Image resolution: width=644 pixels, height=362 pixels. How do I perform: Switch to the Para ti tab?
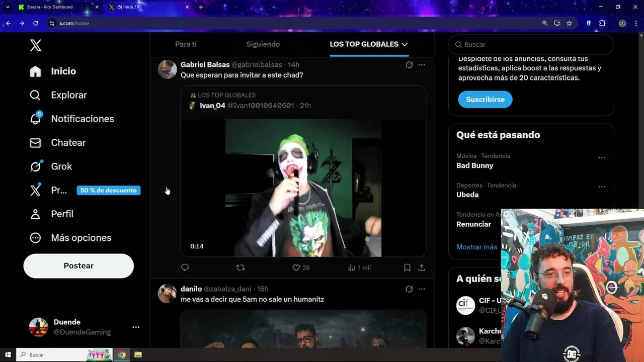pyautogui.click(x=186, y=44)
